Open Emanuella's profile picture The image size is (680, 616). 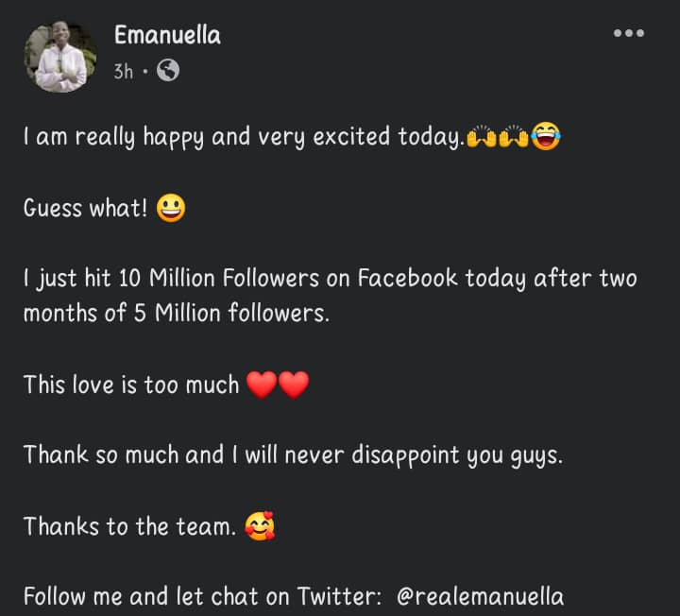tap(60, 56)
